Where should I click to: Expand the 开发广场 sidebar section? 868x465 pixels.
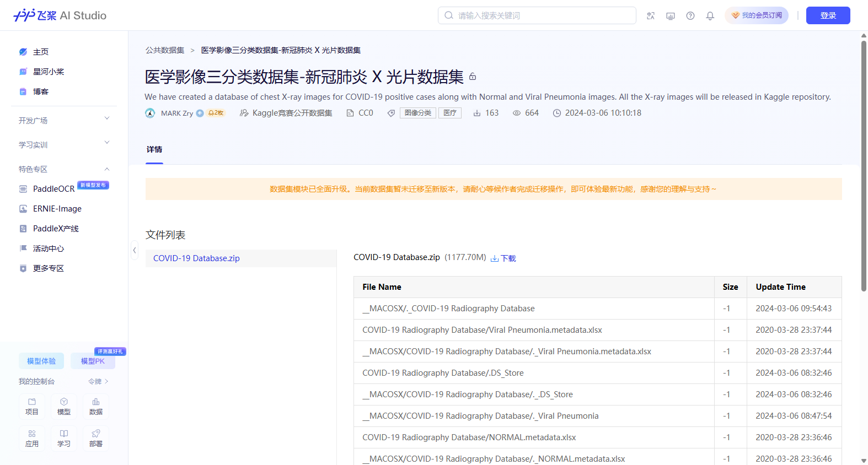[x=64, y=120]
